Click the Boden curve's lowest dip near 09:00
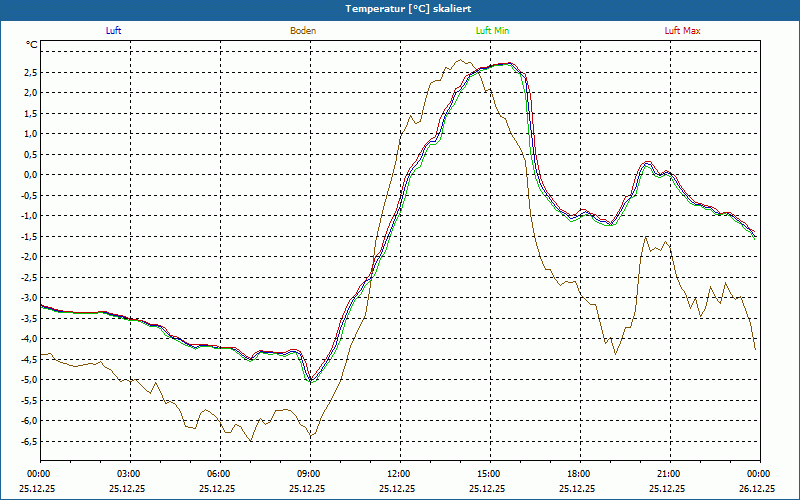The width and height of the screenshot is (800, 500). point(311,436)
